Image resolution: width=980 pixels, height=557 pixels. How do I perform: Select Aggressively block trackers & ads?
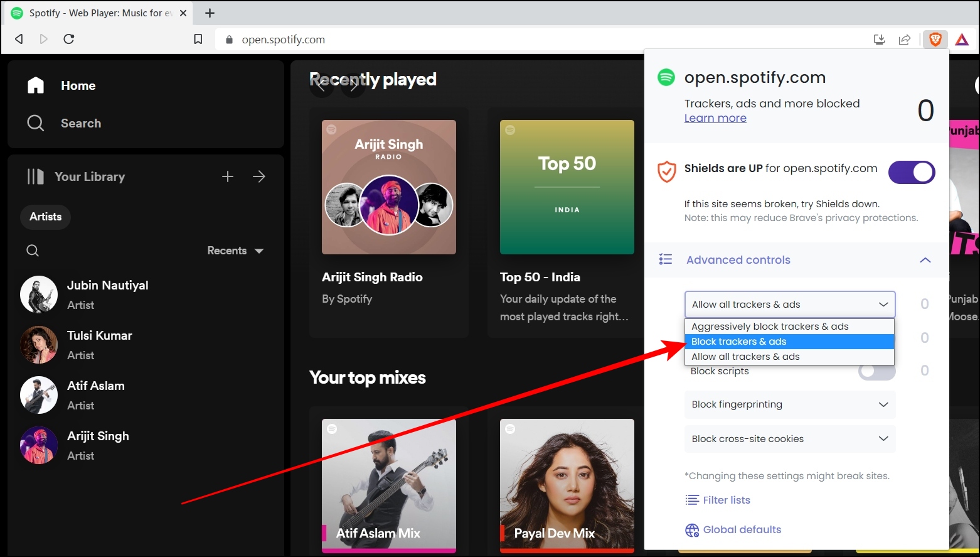[x=789, y=327]
